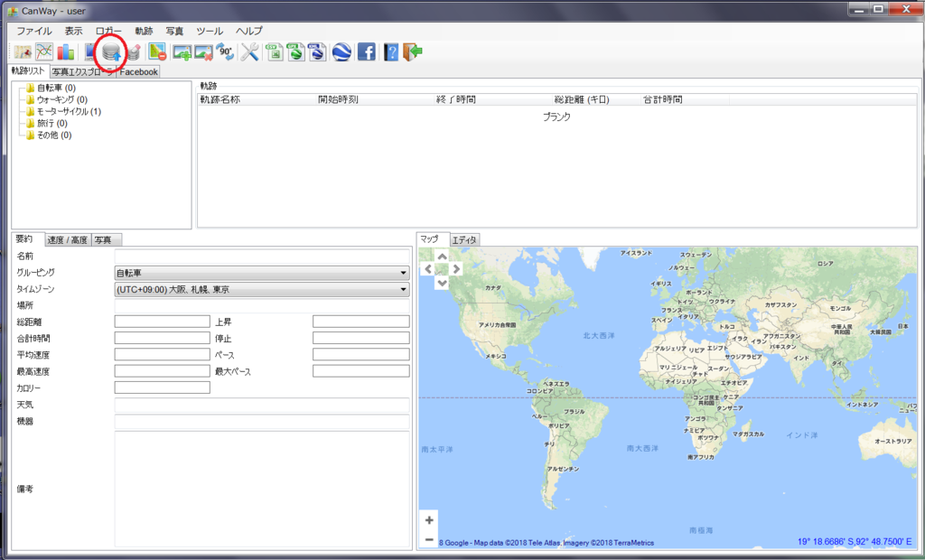The height and width of the screenshot is (560, 925).
Task: Open the bar chart statistics icon
Action: pos(65,51)
